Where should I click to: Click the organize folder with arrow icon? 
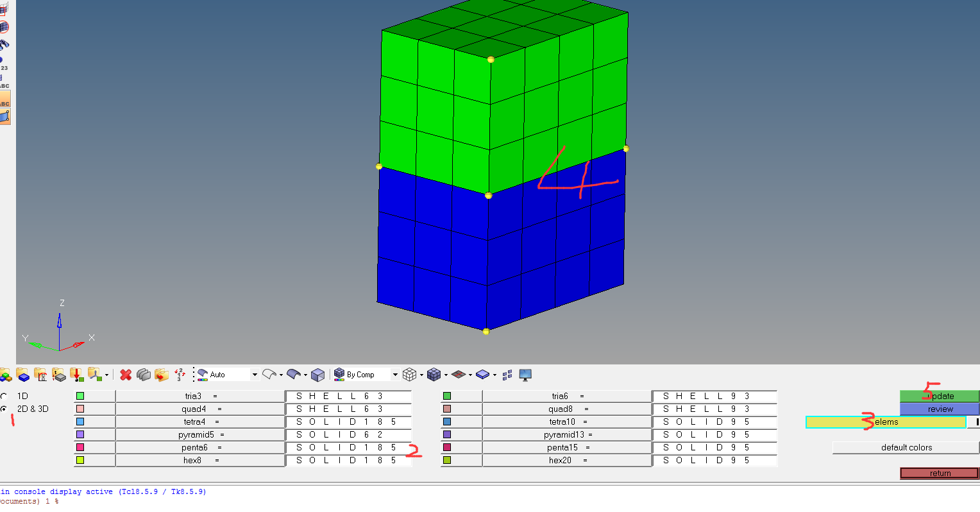click(x=161, y=375)
